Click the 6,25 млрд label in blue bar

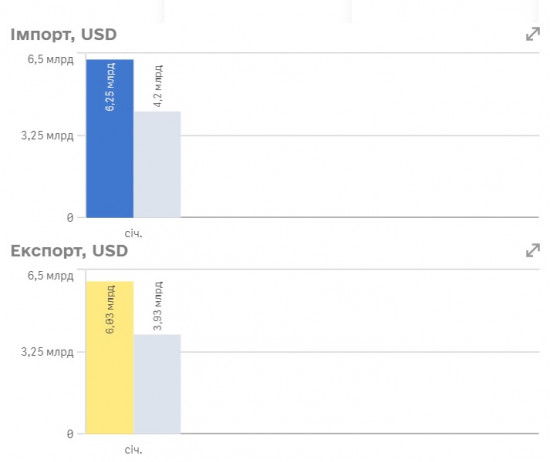click(x=110, y=87)
